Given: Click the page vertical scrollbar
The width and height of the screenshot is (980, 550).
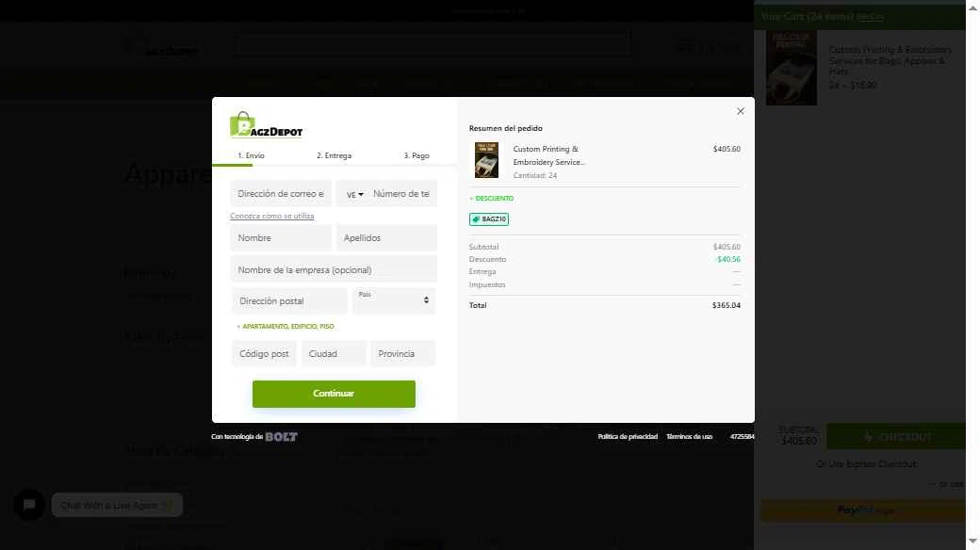Looking at the screenshot, I should 972,275.
